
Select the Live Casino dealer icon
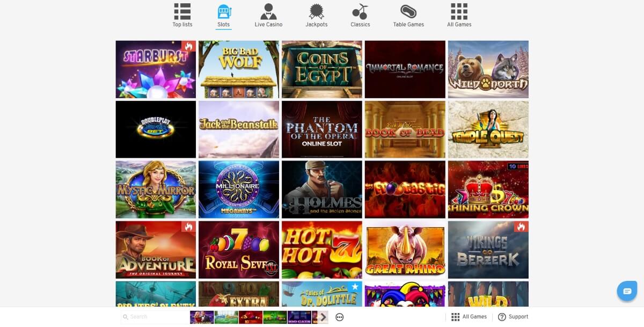pos(268,11)
